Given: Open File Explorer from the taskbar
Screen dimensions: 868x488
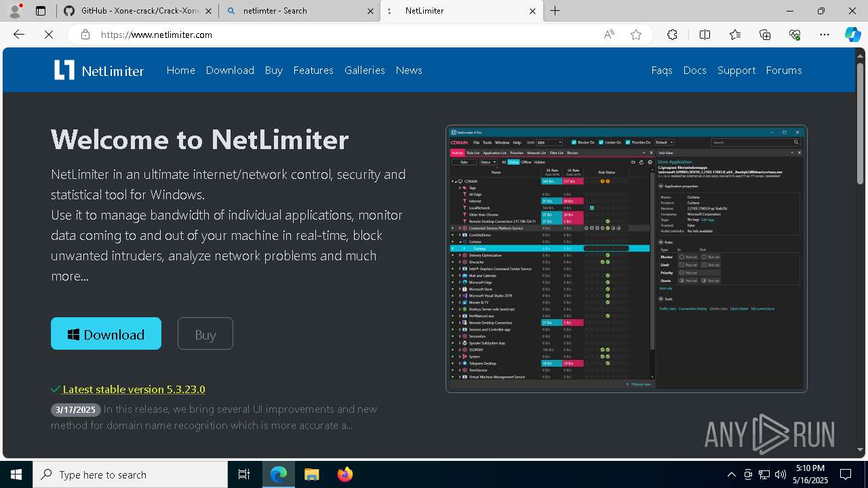Looking at the screenshot, I should point(311,474).
